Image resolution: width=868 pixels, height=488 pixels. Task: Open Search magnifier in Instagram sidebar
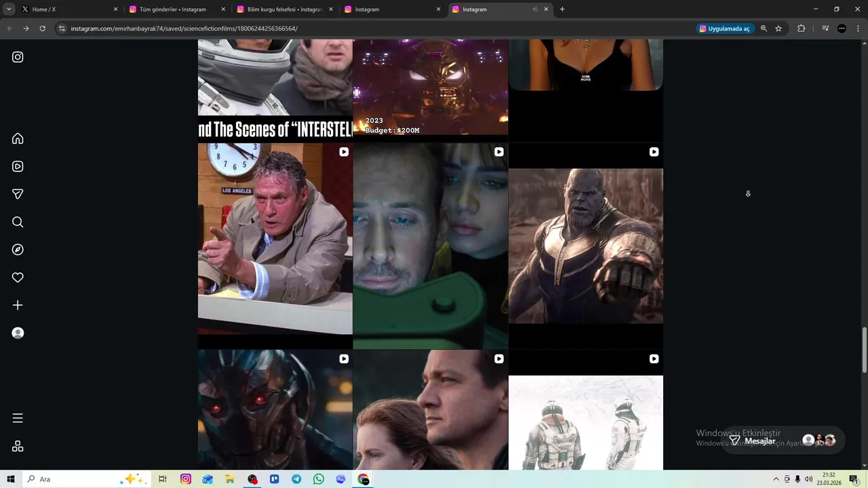coord(18,222)
